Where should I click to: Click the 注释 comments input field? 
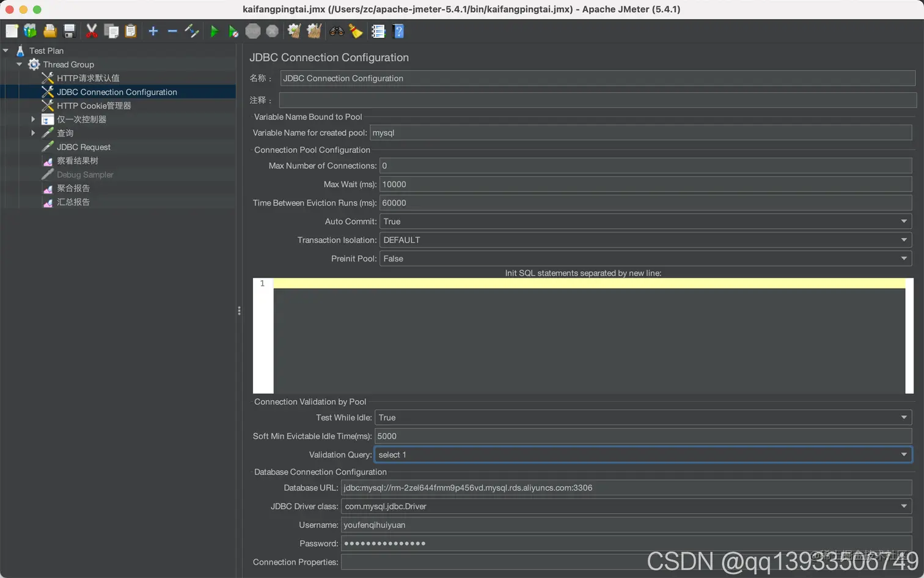click(598, 100)
